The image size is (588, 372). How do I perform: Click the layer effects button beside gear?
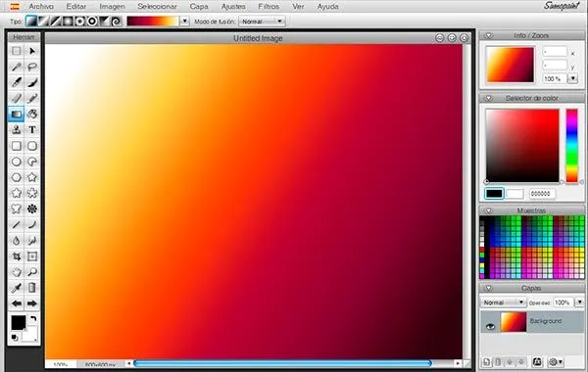click(537, 362)
